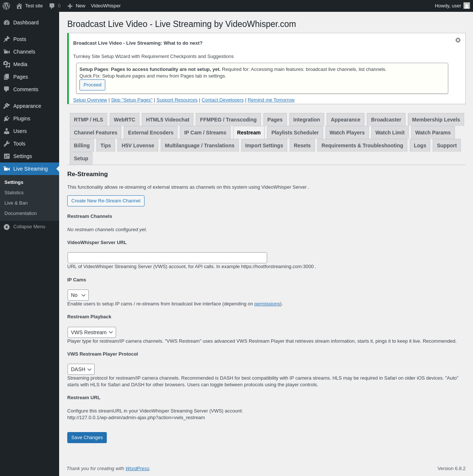
Task: Open the permissions link
Action: coord(267,304)
